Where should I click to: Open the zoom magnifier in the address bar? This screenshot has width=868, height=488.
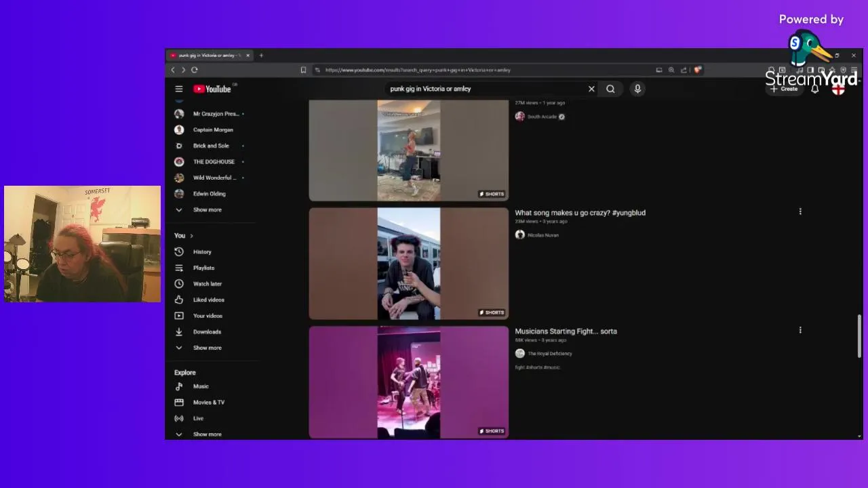(x=671, y=70)
